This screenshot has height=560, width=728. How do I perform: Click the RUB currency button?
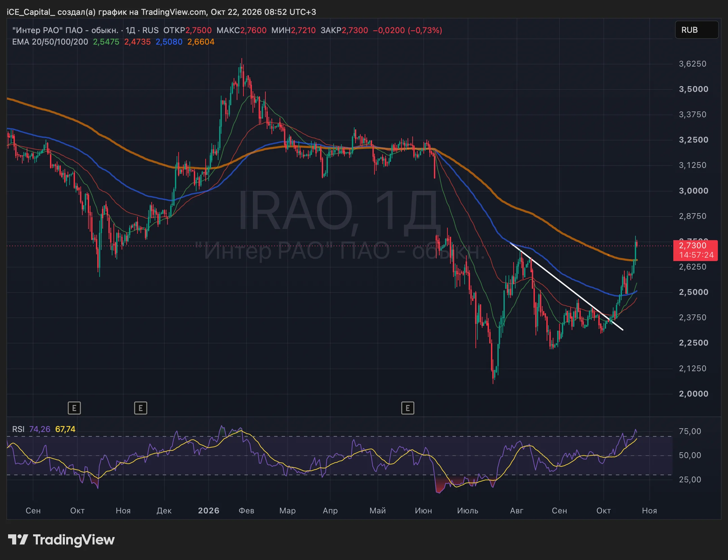[696, 30]
